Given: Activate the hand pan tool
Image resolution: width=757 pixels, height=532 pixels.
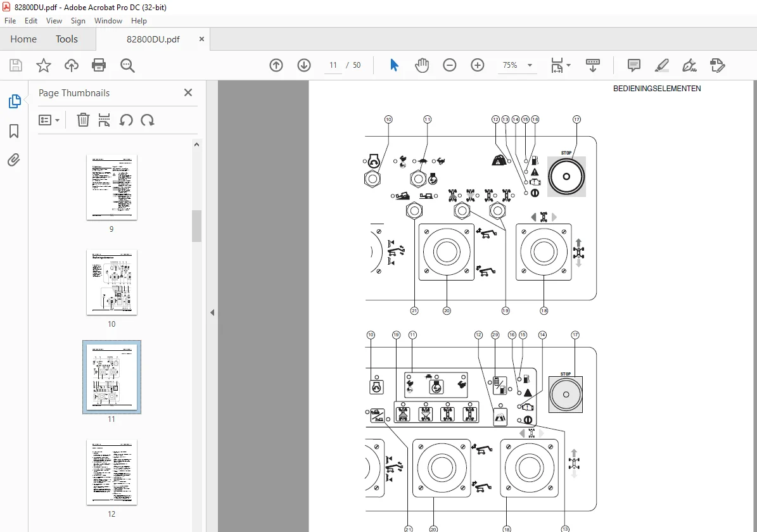Looking at the screenshot, I should click(421, 65).
